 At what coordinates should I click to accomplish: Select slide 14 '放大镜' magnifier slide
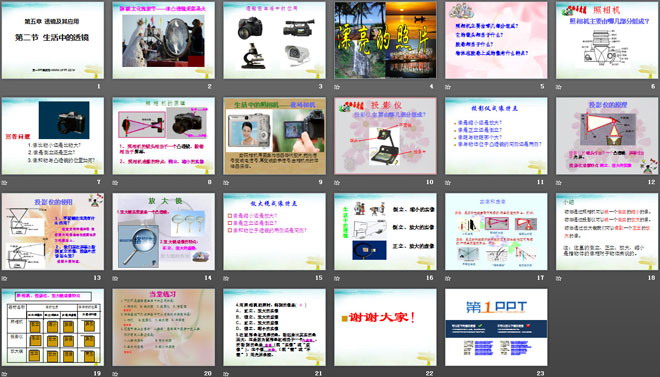(x=164, y=231)
